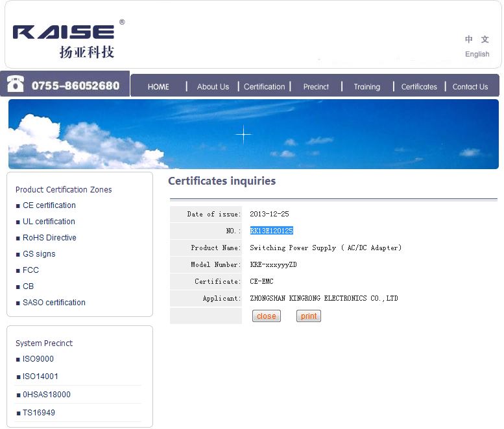The image size is (504, 429).
Task: Open the Training nav item
Action: pyautogui.click(x=366, y=87)
